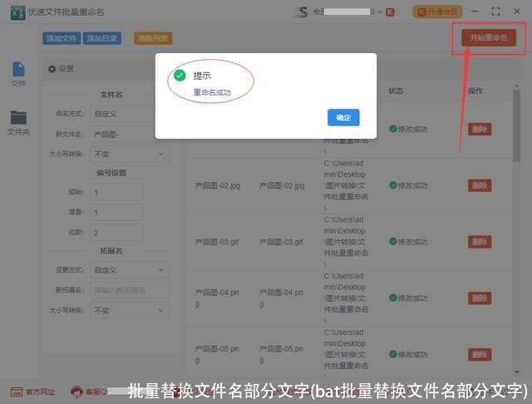Click the new name 产品图-05.png cell
532x404 pixels.
tap(281, 354)
